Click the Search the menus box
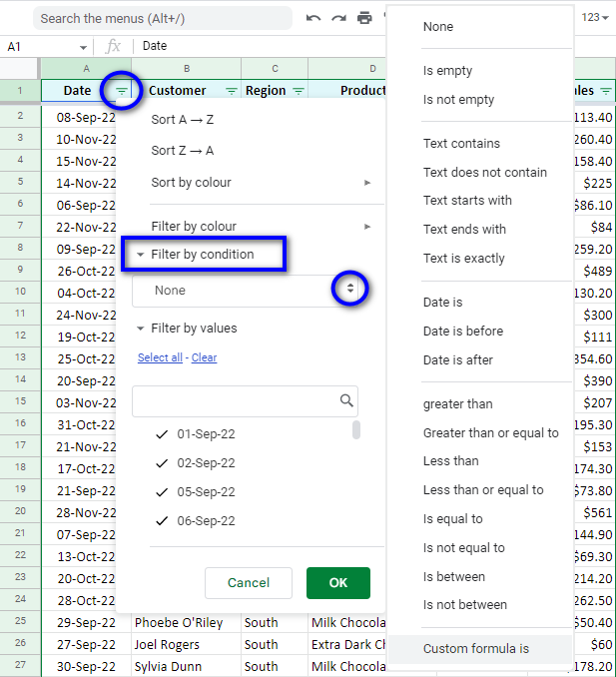The height and width of the screenshot is (677, 616). click(x=163, y=19)
